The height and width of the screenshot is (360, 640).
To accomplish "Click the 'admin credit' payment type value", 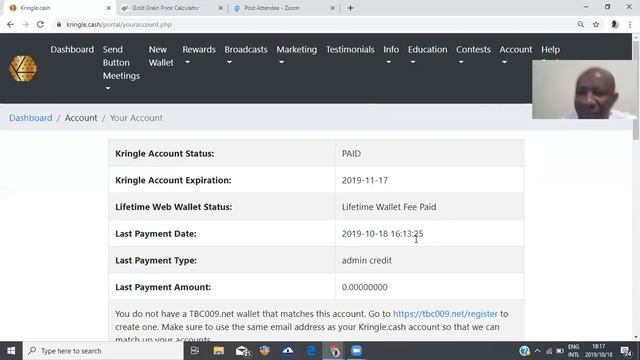I will pos(367,260).
